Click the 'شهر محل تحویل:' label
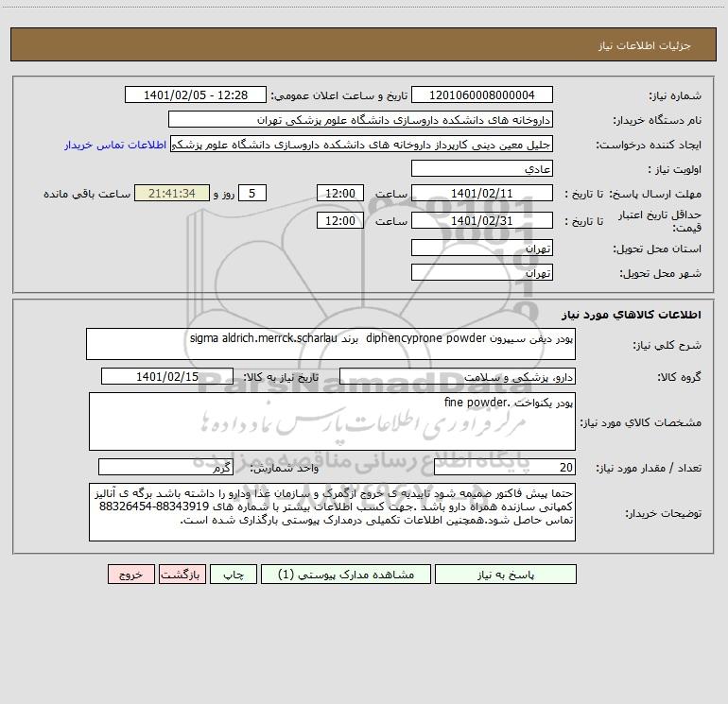Screen dimensions: 728x704 pyautogui.click(x=661, y=273)
